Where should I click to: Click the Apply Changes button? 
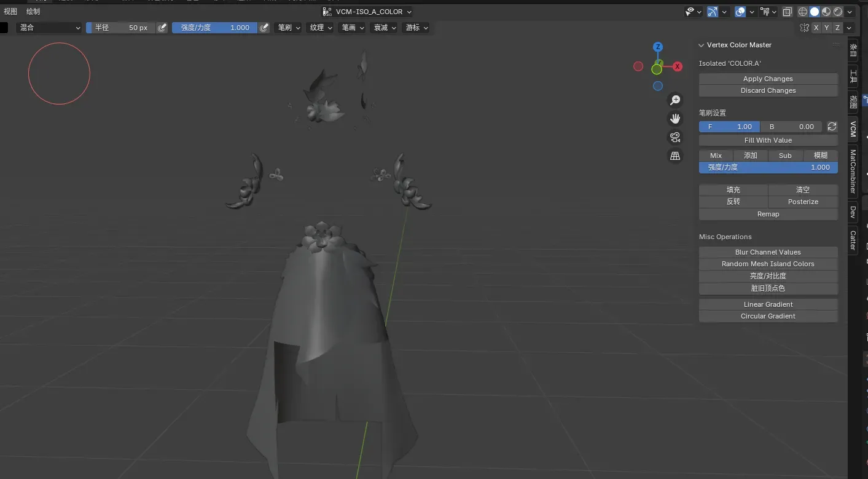pos(768,79)
